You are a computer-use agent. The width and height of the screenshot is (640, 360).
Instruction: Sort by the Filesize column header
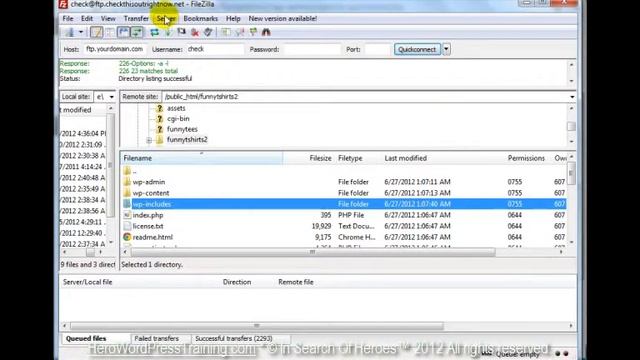pos(320,158)
